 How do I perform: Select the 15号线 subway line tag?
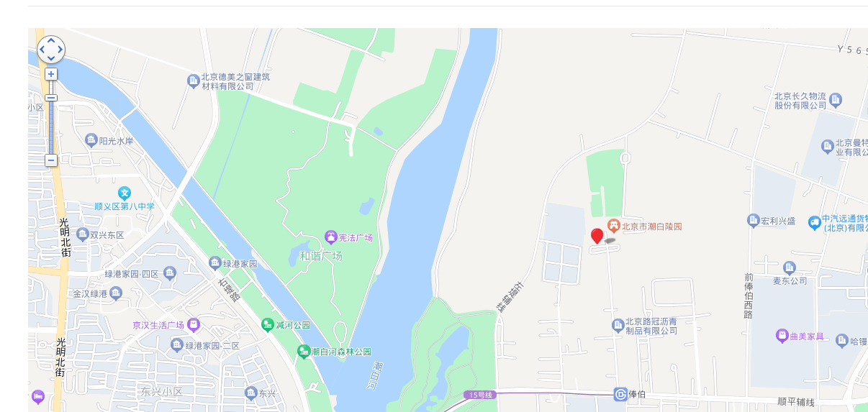point(479,395)
